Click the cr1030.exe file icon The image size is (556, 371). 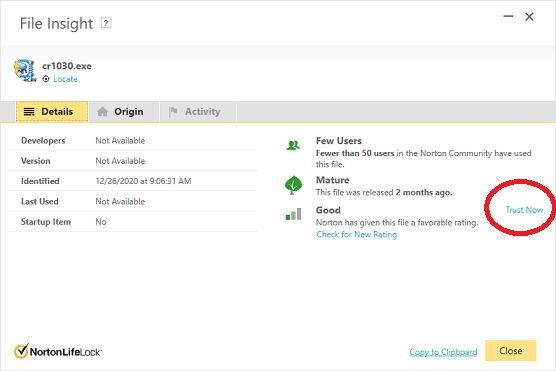click(x=25, y=71)
